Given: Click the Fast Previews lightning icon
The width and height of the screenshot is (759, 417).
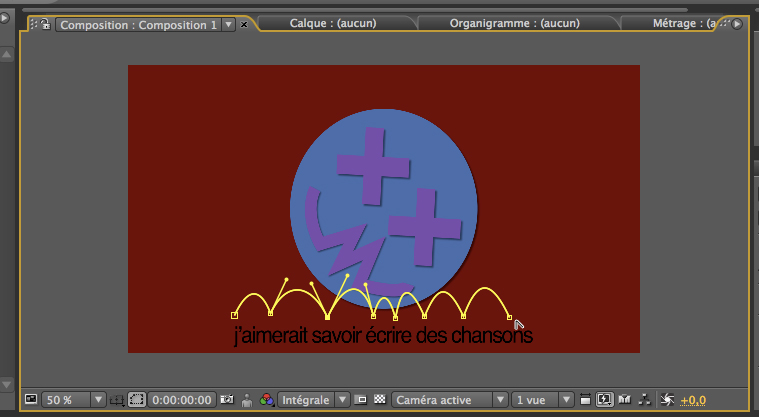Looking at the screenshot, I should pos(605,400).
